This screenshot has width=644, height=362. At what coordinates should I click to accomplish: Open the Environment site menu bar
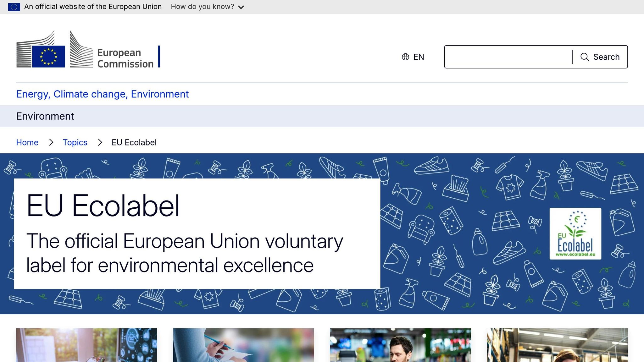point(45,116)
